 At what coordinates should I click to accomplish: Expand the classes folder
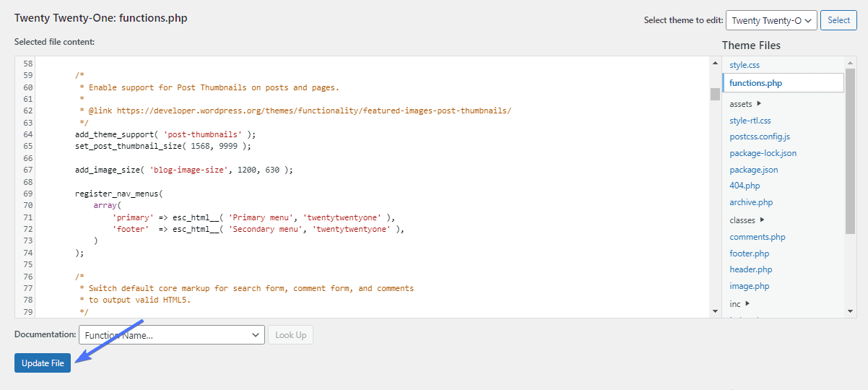[x=747, y=220]
